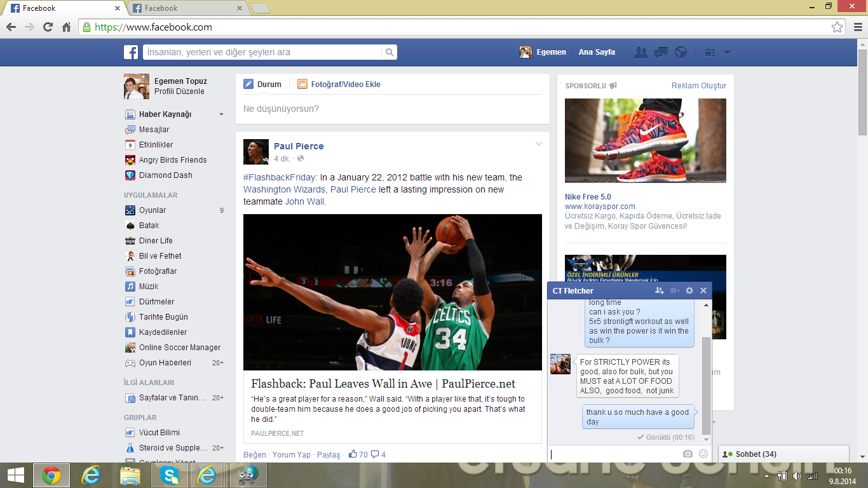
Task: Open Batak game in sidebar
Action: [x=149, y=226]
